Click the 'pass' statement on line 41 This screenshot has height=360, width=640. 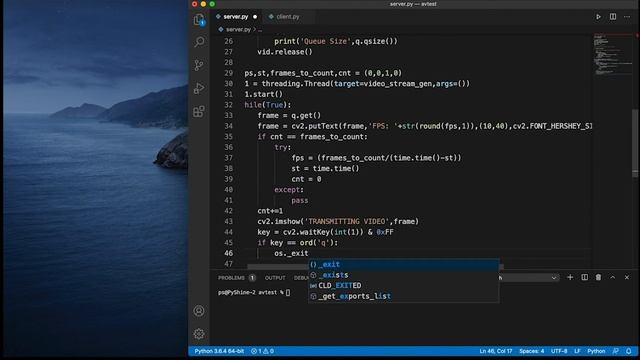point(300,200)
